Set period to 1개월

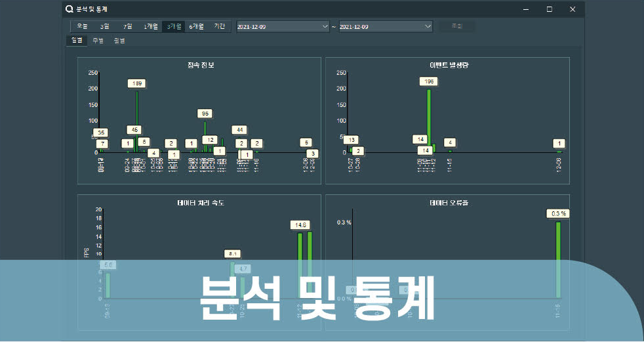pos(151,26)
